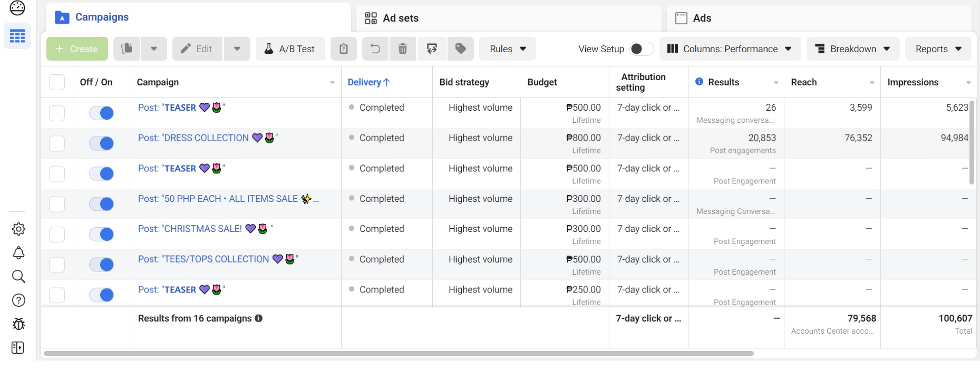Tick the select-all checkbox in table header
This screenshot has height=389, width=980.
[x=57, y=82]
